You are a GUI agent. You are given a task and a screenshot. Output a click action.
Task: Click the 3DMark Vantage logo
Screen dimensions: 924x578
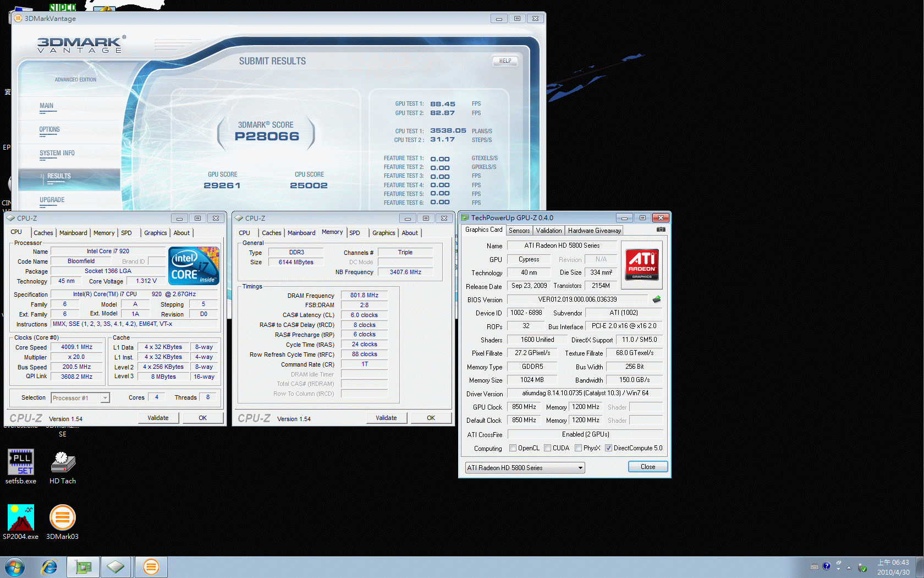point(81,45)
